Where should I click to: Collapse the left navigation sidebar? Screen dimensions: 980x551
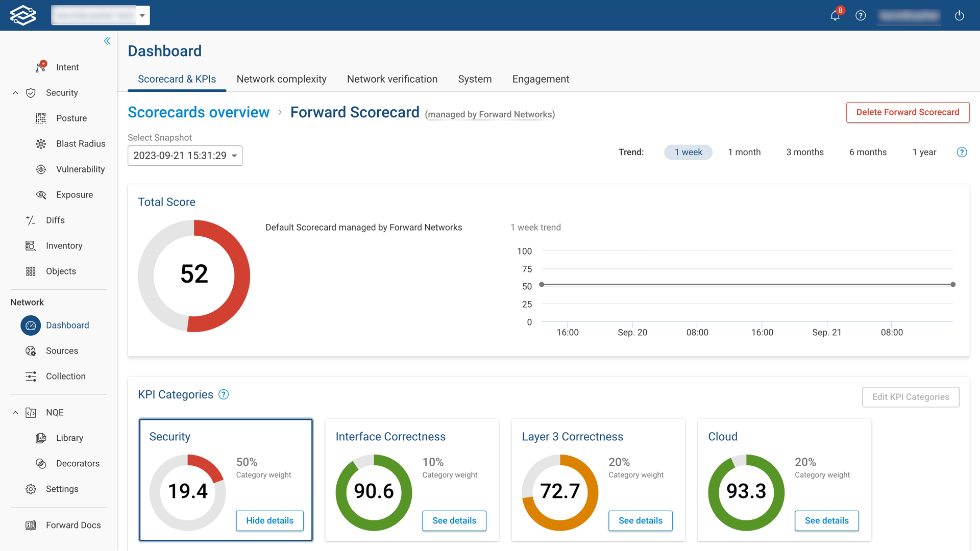tap(107, 41)
